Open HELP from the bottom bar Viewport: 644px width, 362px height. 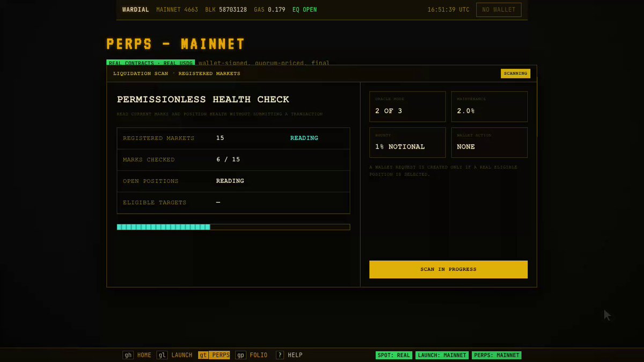pos(289,355)
